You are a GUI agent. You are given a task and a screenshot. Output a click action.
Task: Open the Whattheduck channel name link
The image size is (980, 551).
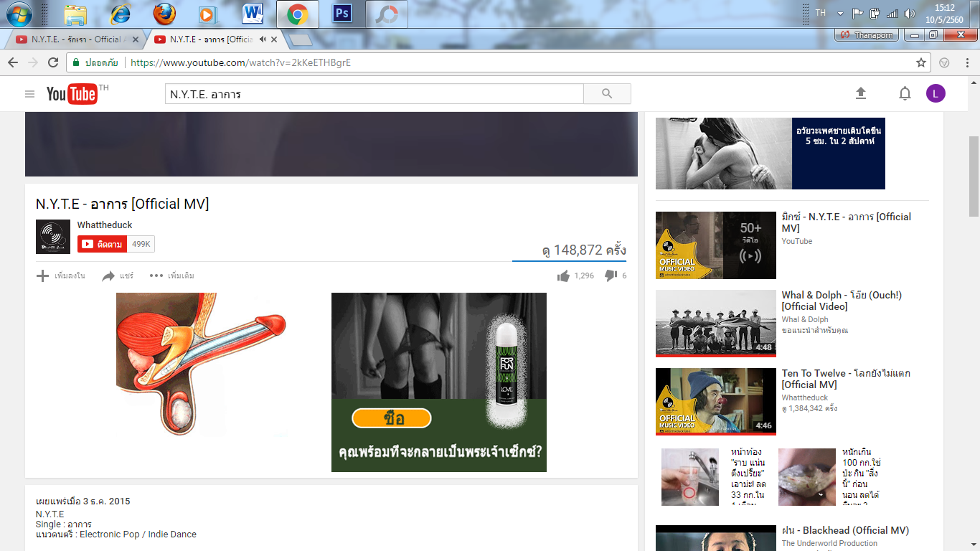[x=105, y=225]
